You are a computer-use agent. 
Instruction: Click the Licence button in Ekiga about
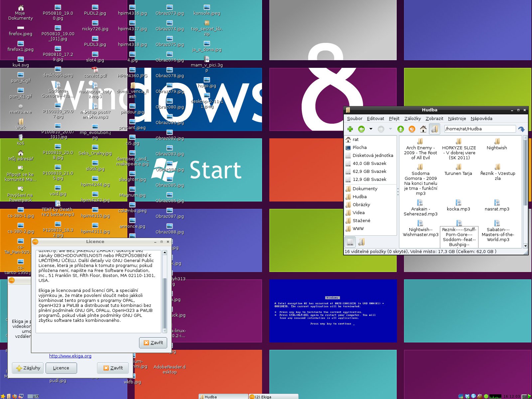pyautogui.click(x=61, y=368)
